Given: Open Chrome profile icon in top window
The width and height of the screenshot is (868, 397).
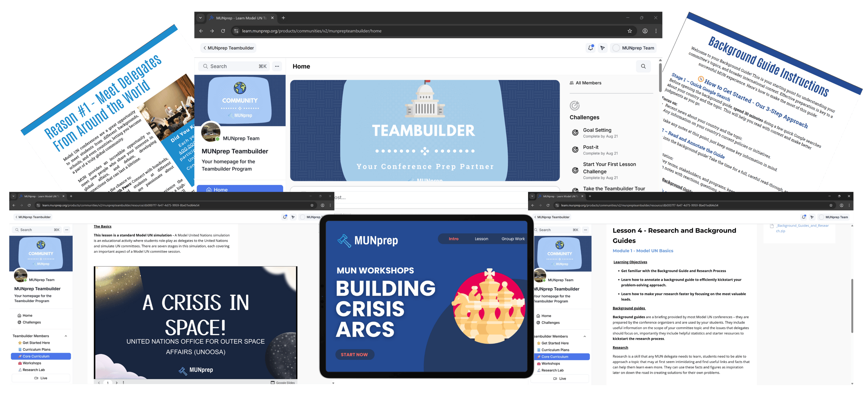Looking at the screenshot, I should [x=645, y=31].
